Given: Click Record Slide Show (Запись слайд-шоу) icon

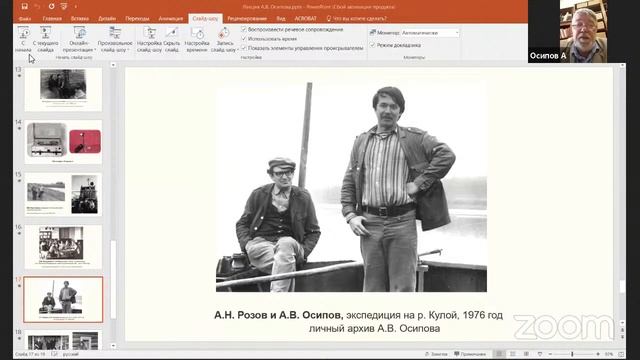Looking at the screenshot, I should coord(224,34).
